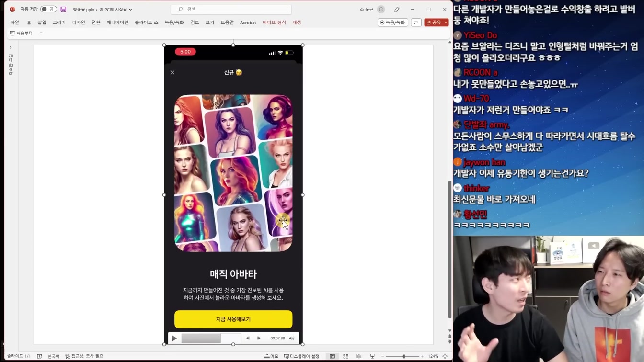The height and width of the screenshot is (362, 644).
Task: Toggle the 메모 notes pane
Action: [x=271, y=356]
